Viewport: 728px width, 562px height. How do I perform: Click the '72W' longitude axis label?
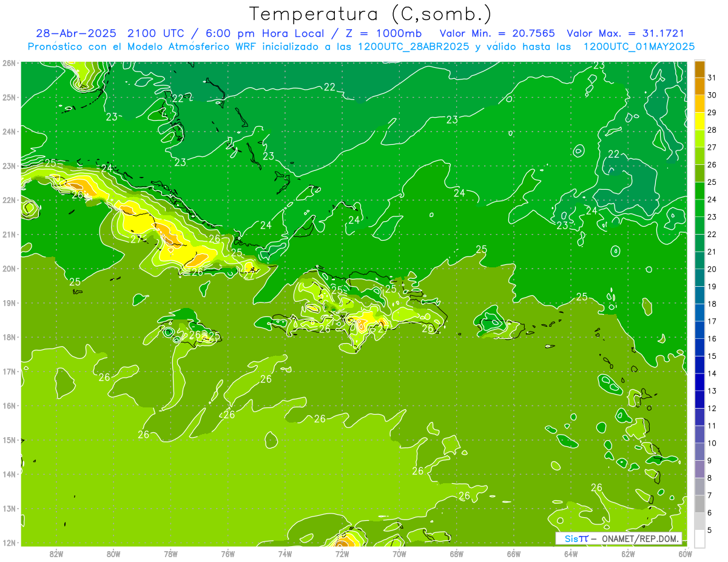tap(342, 554)
